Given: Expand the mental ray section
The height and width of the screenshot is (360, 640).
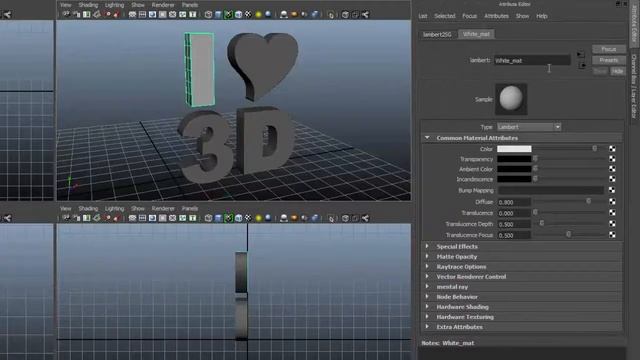Looking at the screenshot, I should coord(427,287).
